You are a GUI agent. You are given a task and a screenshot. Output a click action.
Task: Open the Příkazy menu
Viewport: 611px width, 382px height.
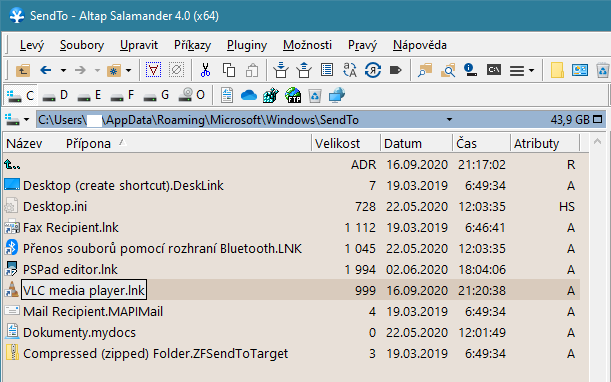[x=192, y=45]
